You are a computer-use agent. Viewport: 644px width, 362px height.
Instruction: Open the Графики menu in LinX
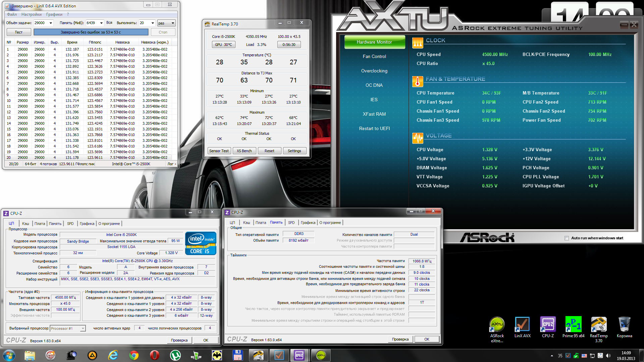(54, 14)
